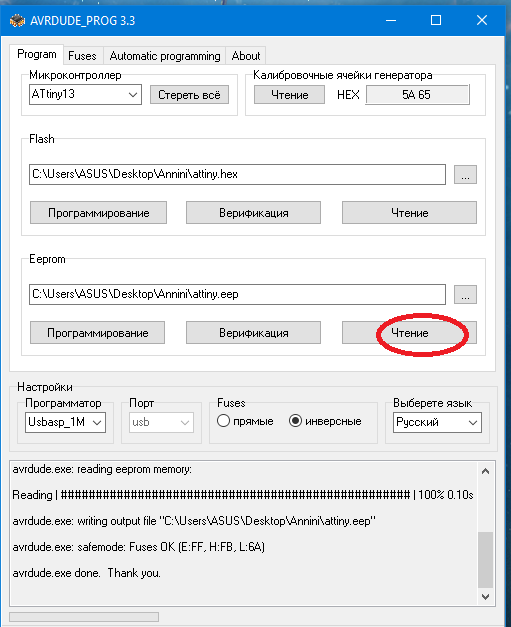Click Eeprom Программирование button

[98, 333]
